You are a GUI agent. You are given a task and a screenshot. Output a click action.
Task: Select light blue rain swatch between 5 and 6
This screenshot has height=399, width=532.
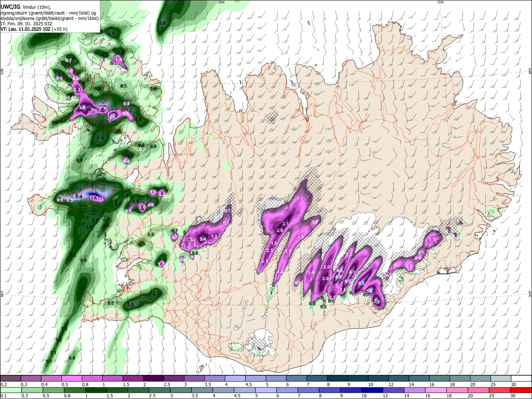click(266, 390)
